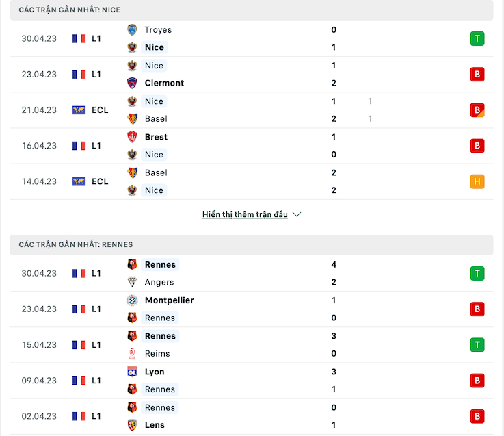Click the green T badge for Troyes vs Nice
This screenshot has height=436, width=504.
(477, 38)
